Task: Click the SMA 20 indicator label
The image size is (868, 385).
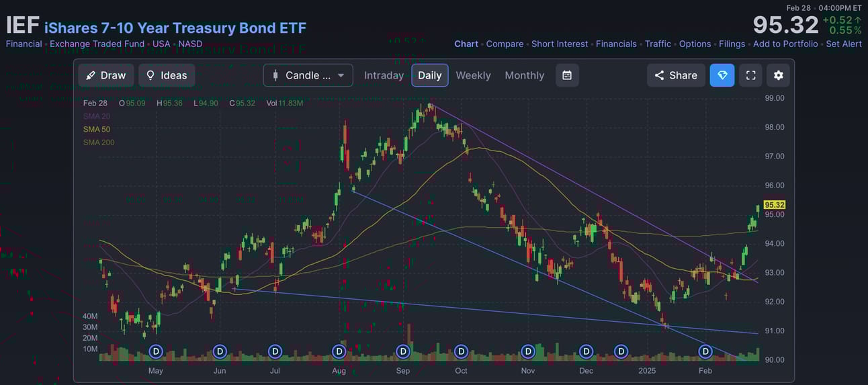Action: (x=97, y=116)
